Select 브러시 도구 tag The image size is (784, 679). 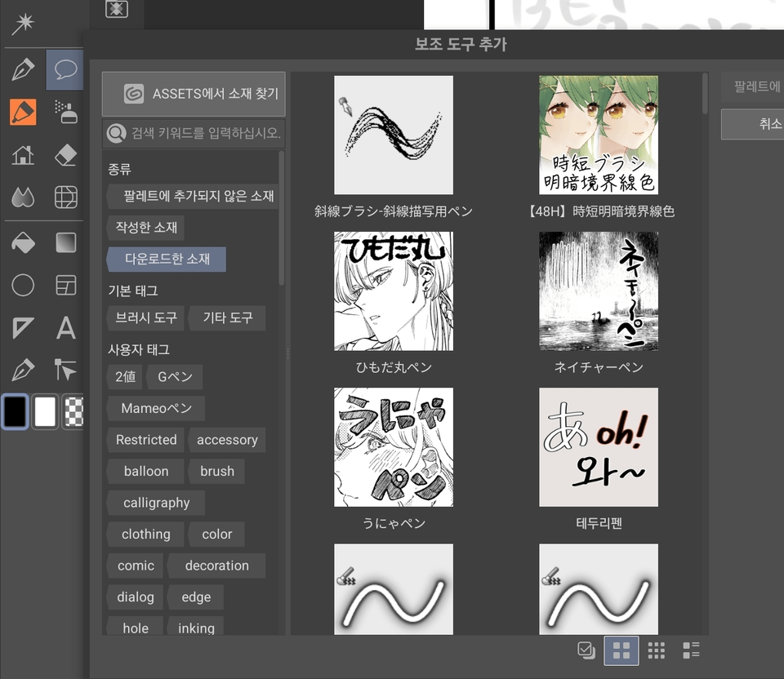(145, 317)
